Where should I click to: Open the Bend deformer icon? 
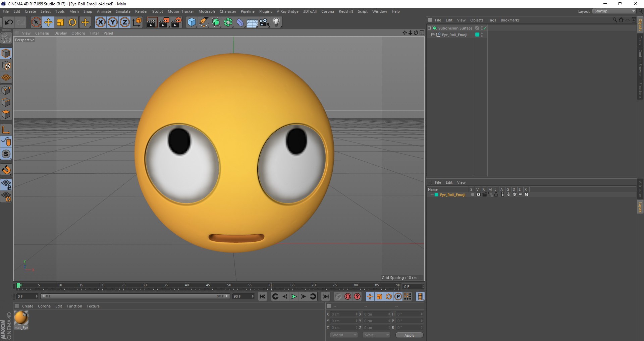click(240, 22)
